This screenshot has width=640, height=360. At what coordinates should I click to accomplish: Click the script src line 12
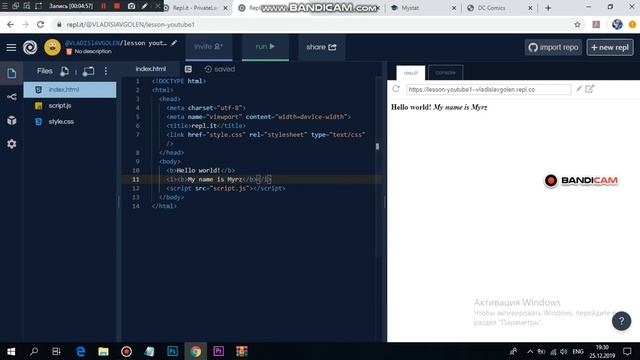point(226,189)
